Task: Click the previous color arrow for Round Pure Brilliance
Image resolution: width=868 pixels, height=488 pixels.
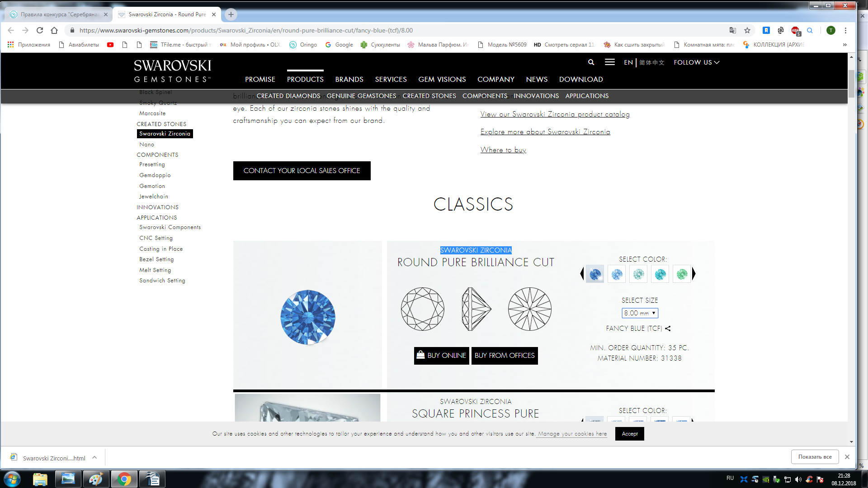Action: (582, 274)
